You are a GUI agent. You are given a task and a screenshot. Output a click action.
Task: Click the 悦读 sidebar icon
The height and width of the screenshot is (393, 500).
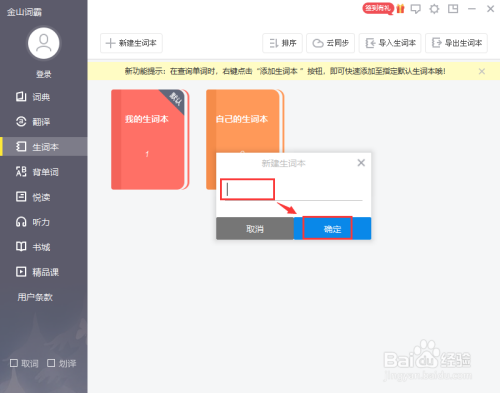21,197
